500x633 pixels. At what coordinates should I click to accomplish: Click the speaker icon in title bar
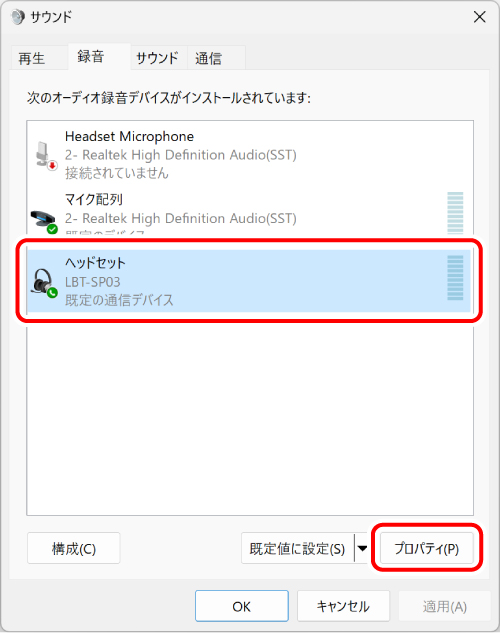click(17, 17)
